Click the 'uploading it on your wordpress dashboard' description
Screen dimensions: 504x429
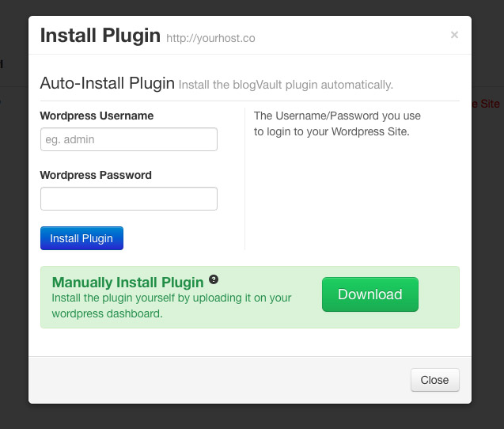click(172, 306)
